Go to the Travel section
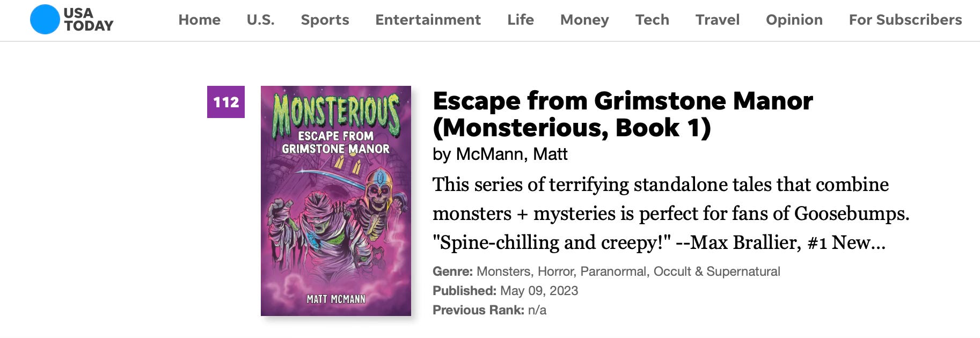The height and width of the screenshot is (338, 980). pos(718,20)
